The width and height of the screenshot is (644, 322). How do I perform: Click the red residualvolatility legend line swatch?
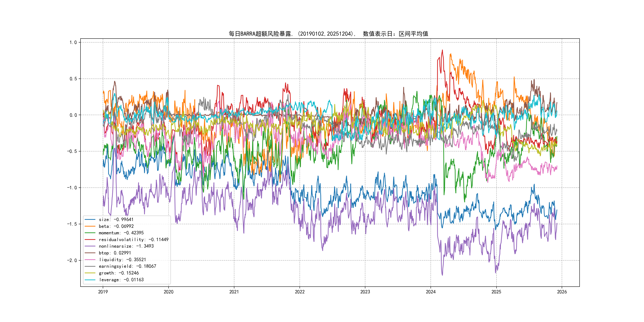pos(90,240)
